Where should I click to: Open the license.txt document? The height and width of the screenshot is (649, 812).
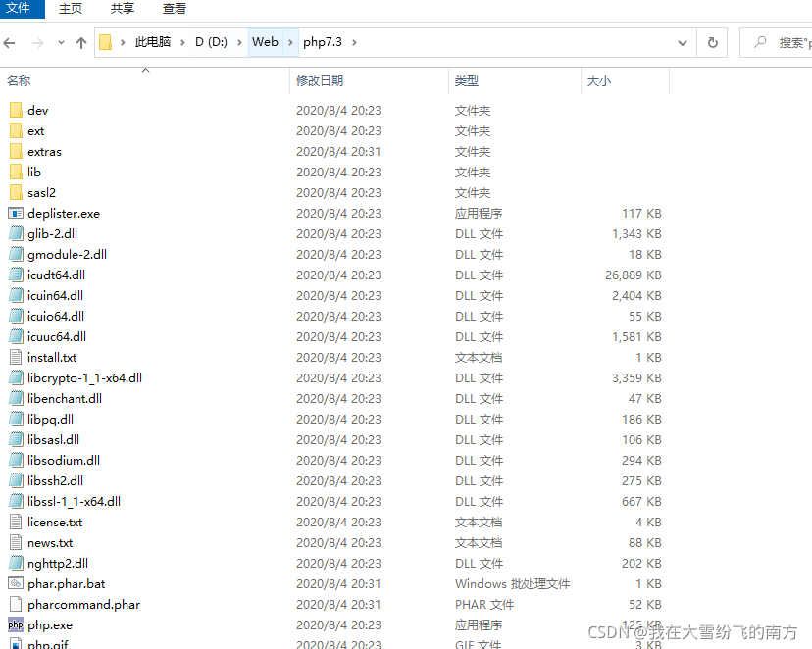(x=48, y=522)
